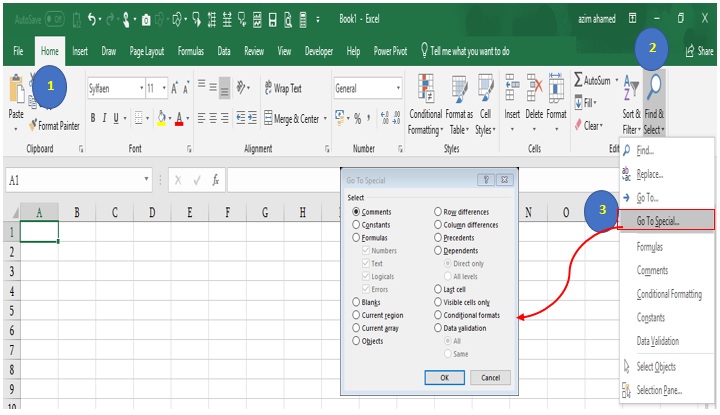Click Cancel in Go To Special dialog
The image size is (720, 415).
click(490, 377)
